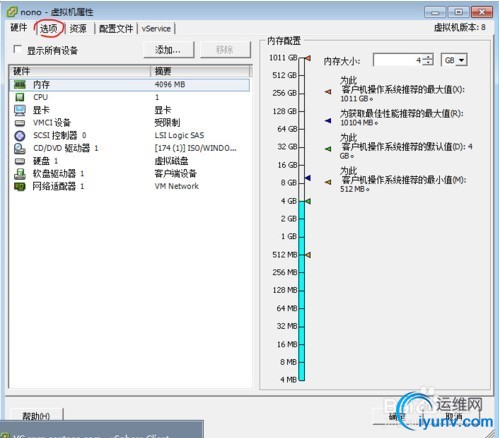Image resolution: width=499 pixels, height=438 pixels.
Task: Click the nono window title icon
Action: [x=12, y=12]
